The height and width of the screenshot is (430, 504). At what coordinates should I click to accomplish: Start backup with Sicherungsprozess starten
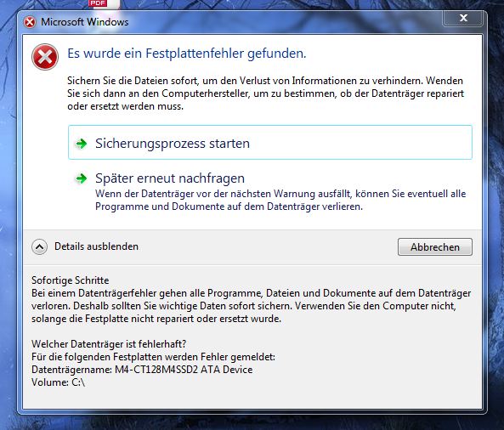270,143
